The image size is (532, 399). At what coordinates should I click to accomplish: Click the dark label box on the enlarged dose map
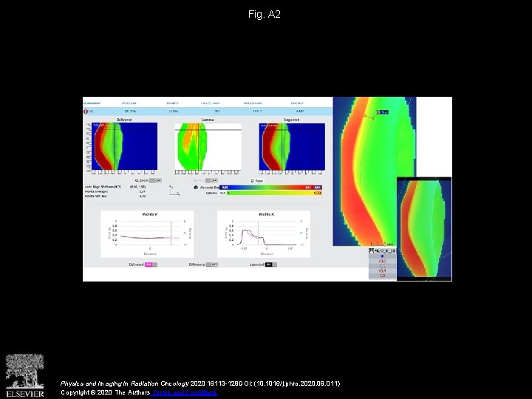(382, 112)
